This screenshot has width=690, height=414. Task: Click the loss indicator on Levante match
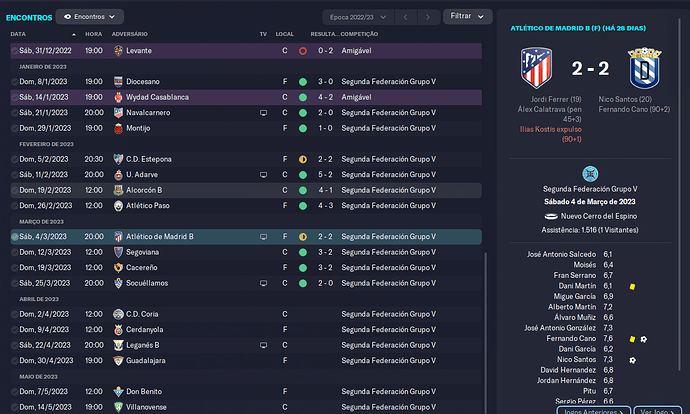point(303,51)
